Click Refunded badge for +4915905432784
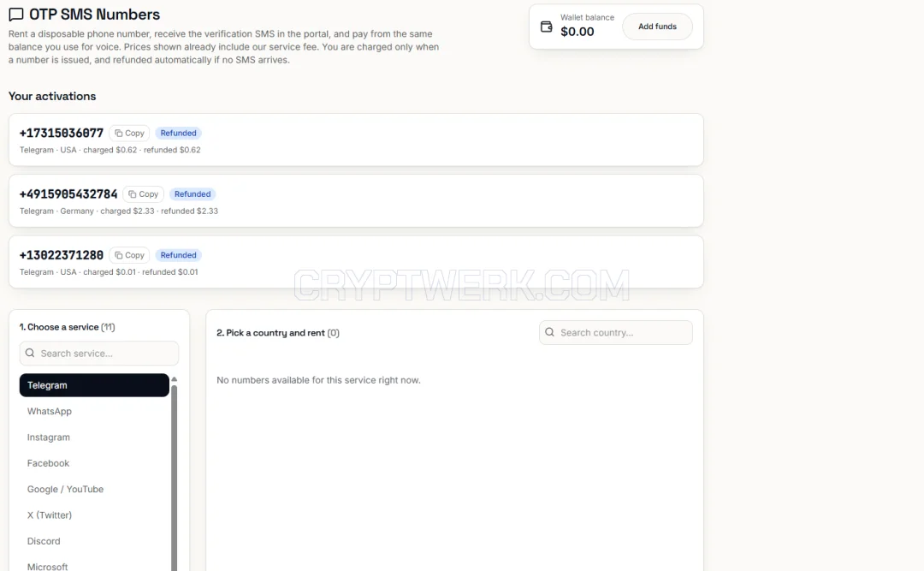The height and width of the screenshot is (571, 924). [192, 194]
